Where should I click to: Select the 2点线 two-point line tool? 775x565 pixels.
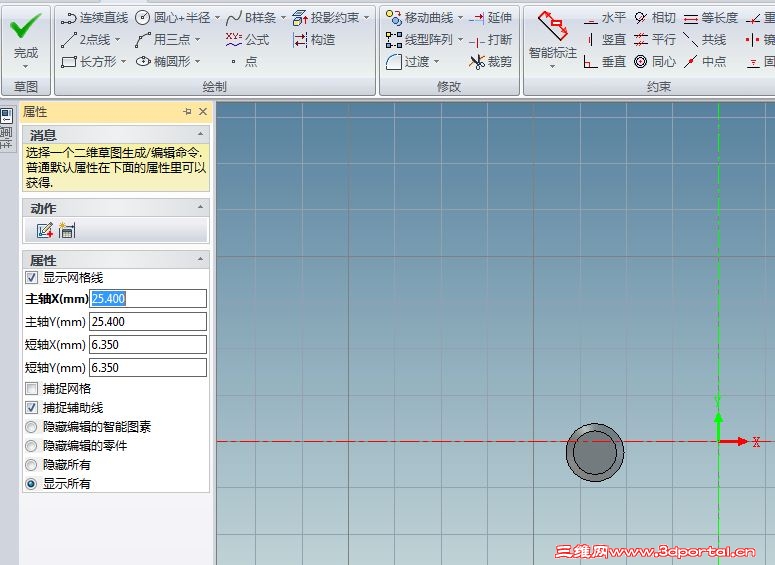coord(86,40)
